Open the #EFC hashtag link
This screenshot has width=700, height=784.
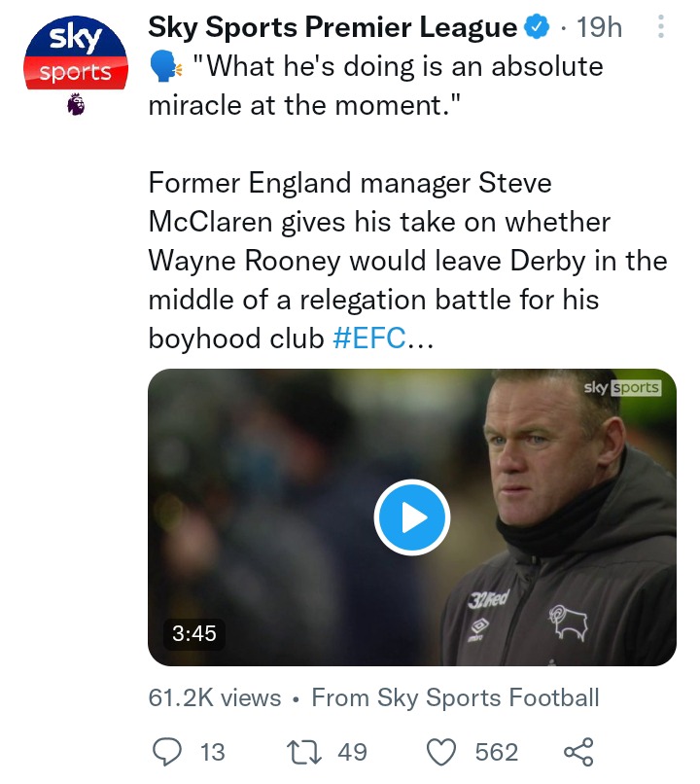click(369, 339)
